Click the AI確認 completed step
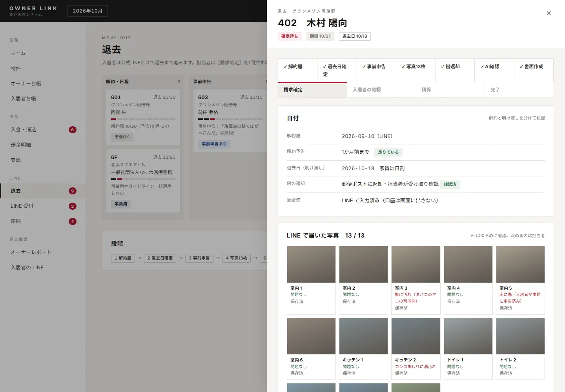This screenshot has height=392, width=565. tap(494, 70)
